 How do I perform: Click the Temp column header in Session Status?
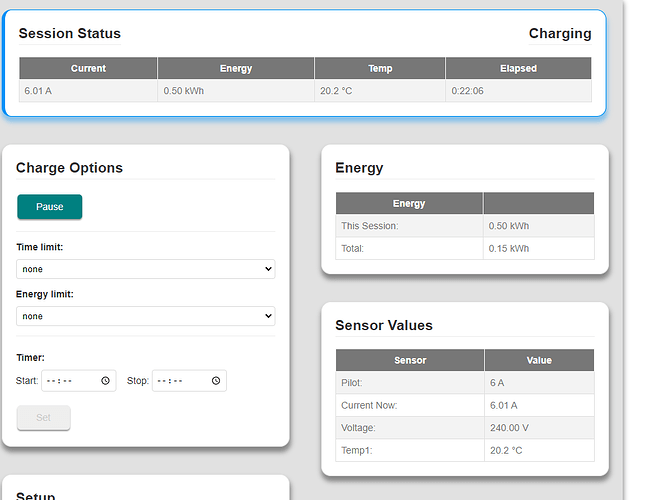click(380, 69)
